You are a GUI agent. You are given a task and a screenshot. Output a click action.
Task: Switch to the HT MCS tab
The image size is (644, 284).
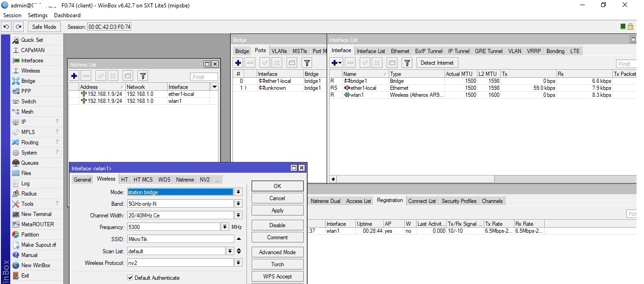pyautogui.click(x=143, y=180)
